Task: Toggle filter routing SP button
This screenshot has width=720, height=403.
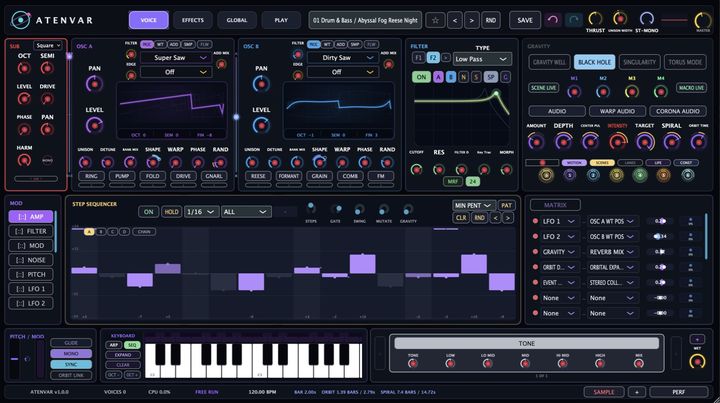Action: 490,77
